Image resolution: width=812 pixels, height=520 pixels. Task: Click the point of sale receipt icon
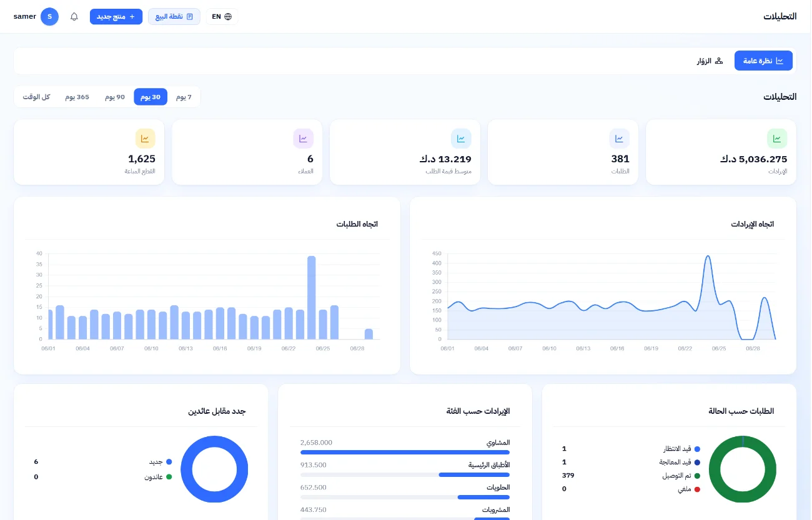coord(190,17)
